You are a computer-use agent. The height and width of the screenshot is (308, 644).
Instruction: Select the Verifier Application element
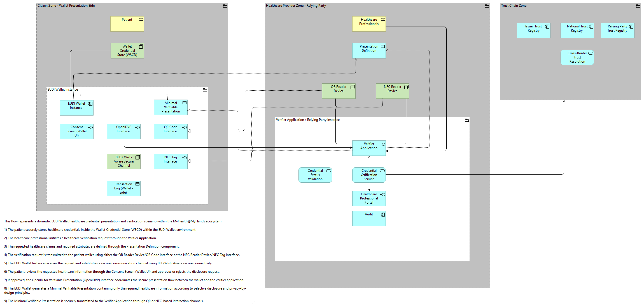(x=369, y=148)
